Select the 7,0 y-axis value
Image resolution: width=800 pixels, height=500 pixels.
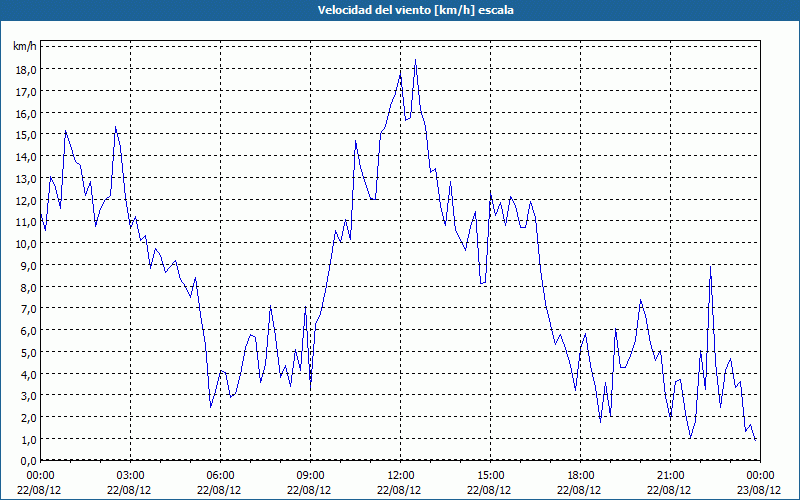[28, 309]
